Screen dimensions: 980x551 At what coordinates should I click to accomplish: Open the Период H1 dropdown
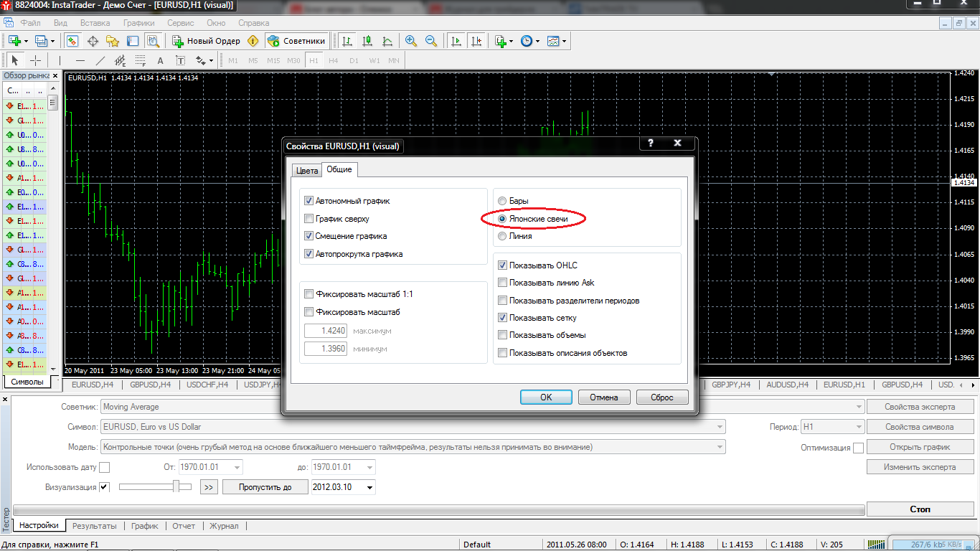click(x=833, y=427)
